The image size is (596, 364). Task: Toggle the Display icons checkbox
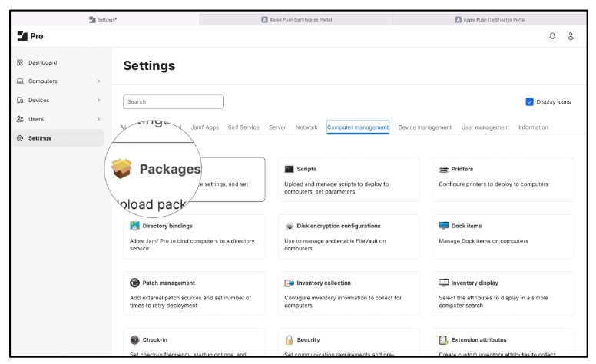tap(529, 102)
